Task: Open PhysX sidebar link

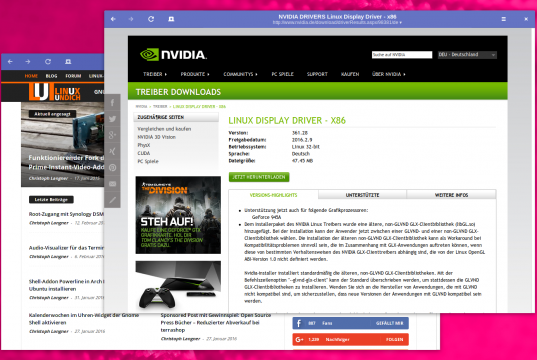Action: point(144,145)
